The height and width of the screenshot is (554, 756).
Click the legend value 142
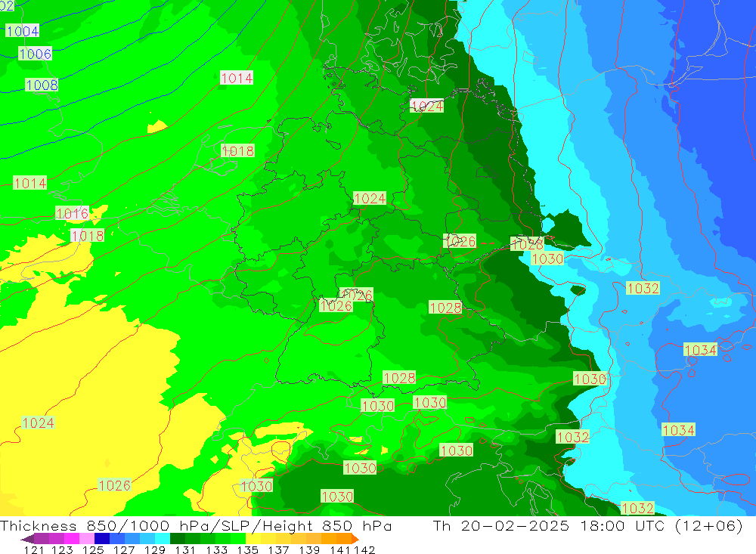364,549
